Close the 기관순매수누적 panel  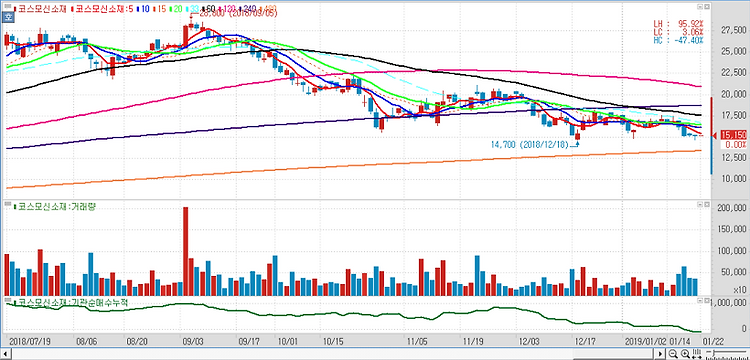coord(706,300)
